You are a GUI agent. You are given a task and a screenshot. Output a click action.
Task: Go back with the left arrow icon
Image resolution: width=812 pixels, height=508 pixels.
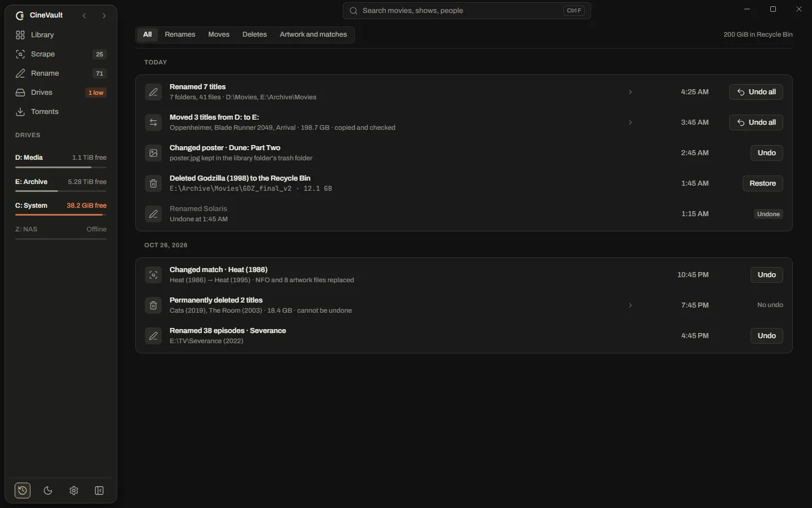pos(84,16)
